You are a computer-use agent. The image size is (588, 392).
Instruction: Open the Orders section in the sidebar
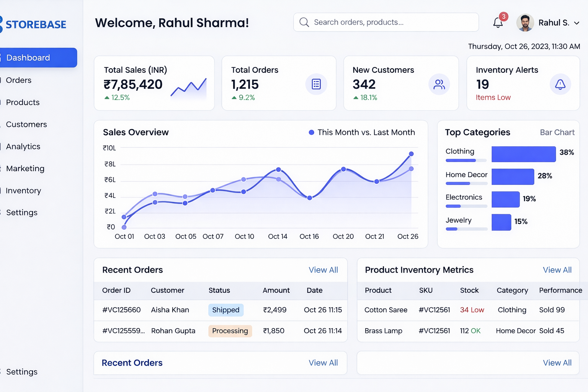pos(18,80)
